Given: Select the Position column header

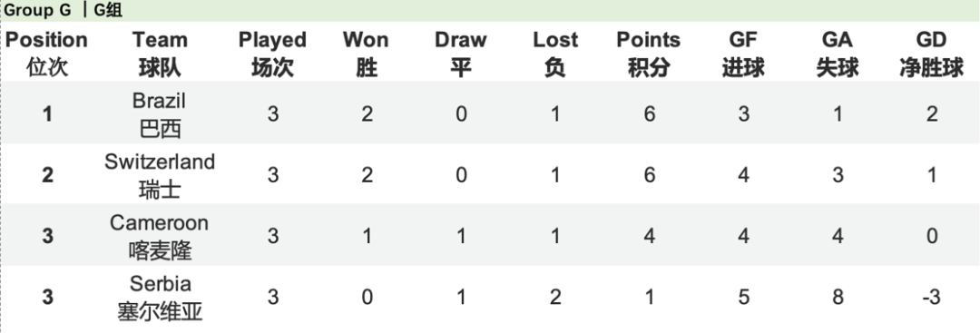Looking at the screenshot, I should tap(47, 54).
